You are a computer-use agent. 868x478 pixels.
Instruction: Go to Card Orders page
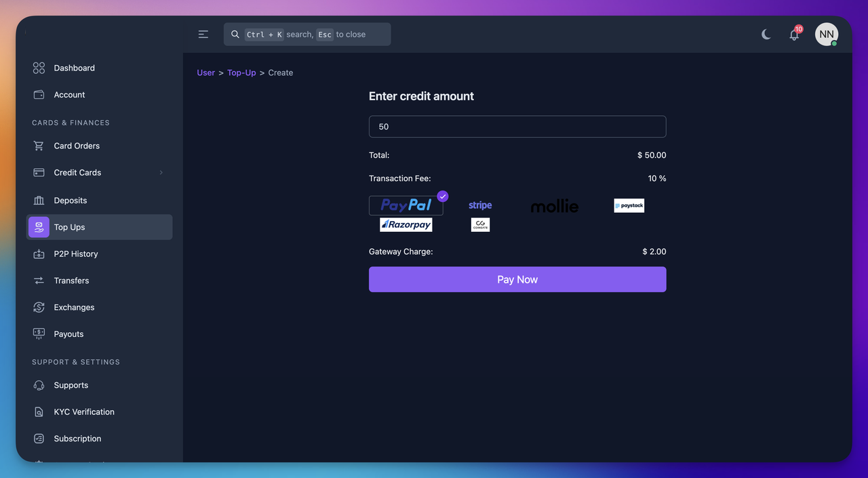click(x=99, y=146)
